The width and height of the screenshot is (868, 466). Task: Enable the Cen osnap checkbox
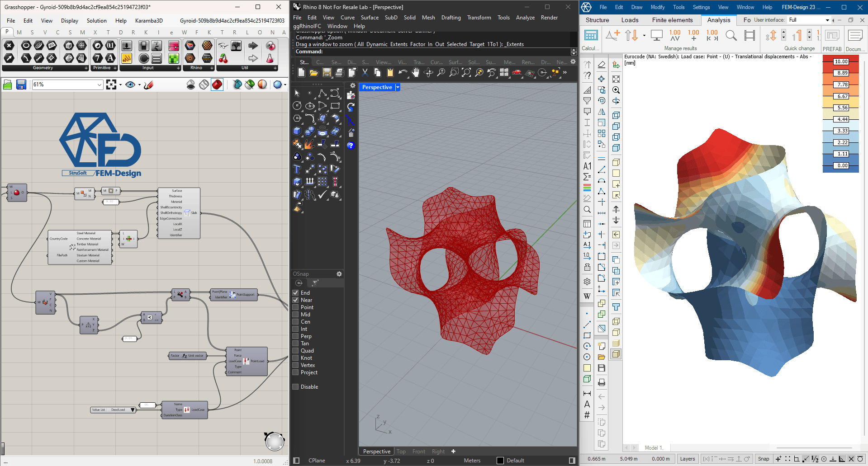pos(295,322)
